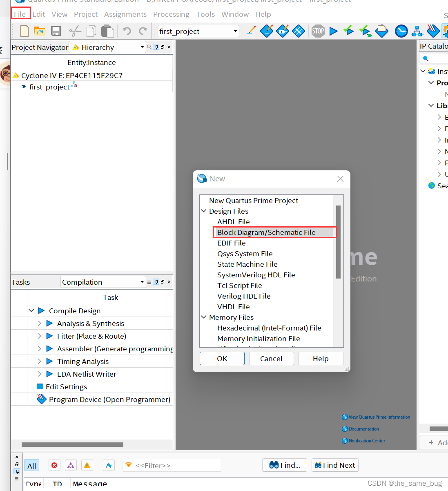Expand the Timing Analysis task
448x491 pixels.
39,361
